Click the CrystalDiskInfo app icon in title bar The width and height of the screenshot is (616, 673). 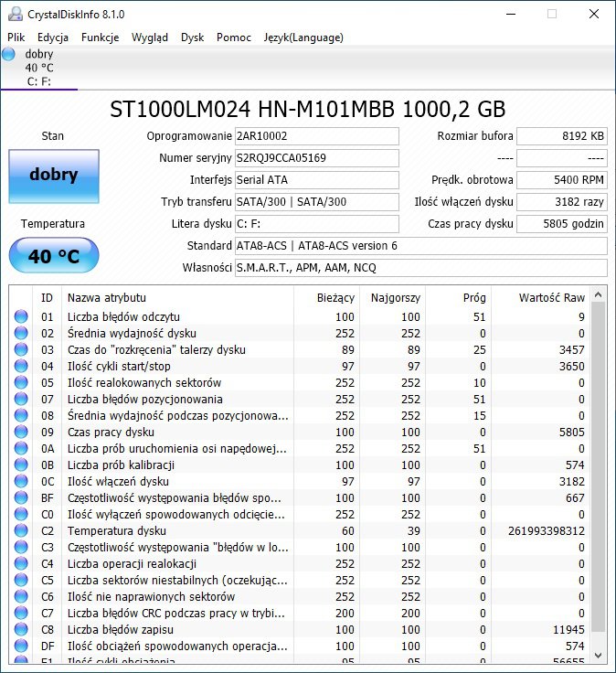coord(16,14)
